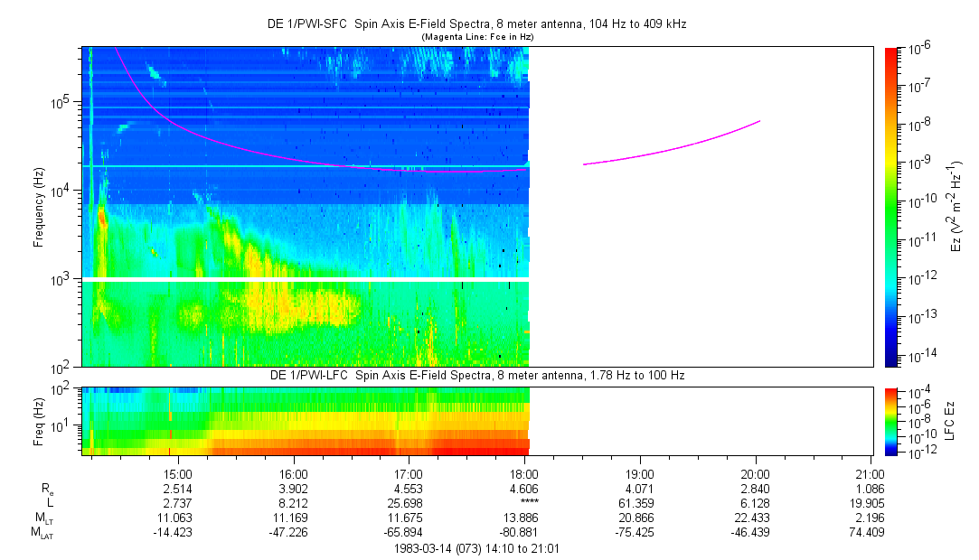This screenshot has width=979, height=560.
Task: Click the asterisks L value under 18:00
Action: [x=523, y=504]
